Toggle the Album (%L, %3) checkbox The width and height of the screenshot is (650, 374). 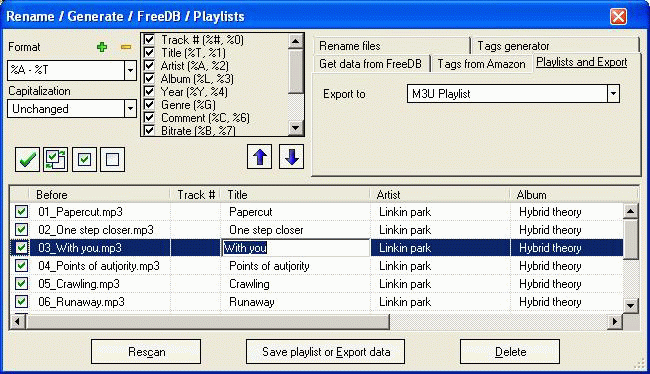pos(149,78)
